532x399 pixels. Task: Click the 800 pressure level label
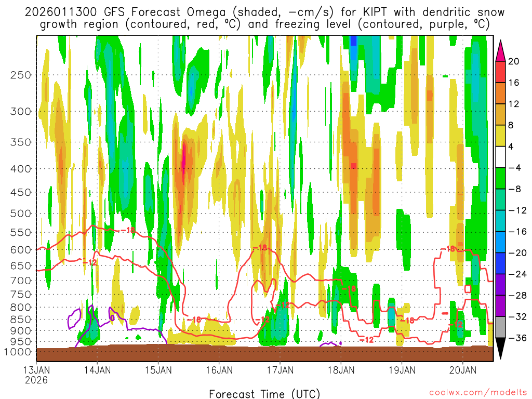tap(21, 307)
